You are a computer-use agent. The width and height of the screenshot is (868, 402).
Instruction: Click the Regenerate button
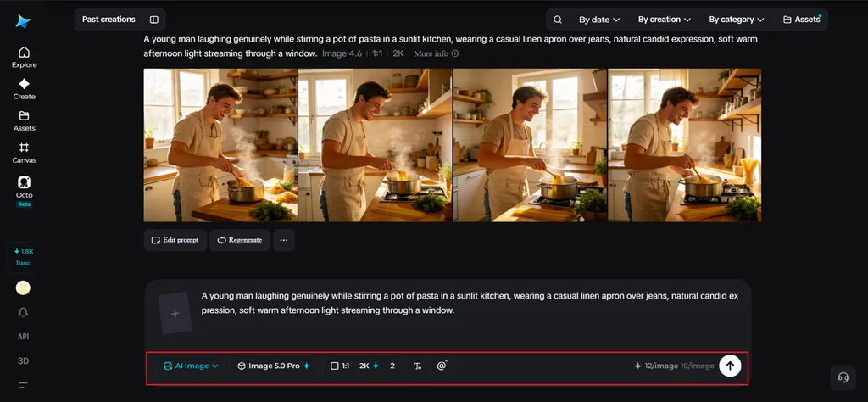[240, 240]
